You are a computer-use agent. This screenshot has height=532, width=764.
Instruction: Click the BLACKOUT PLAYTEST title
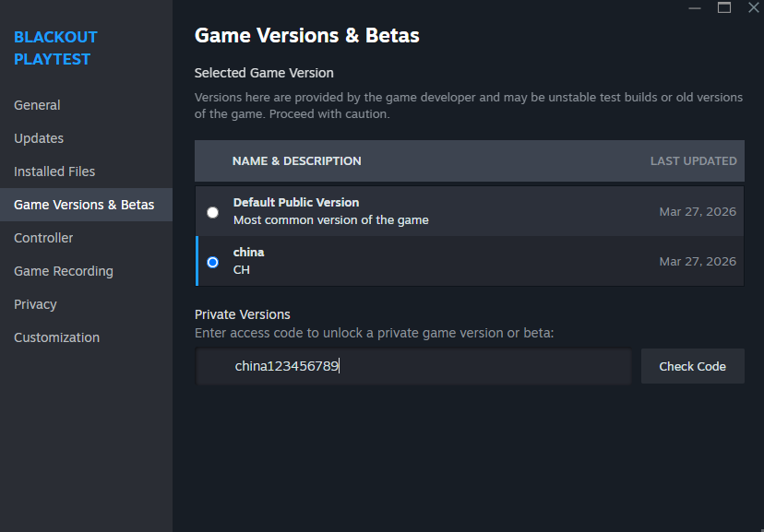[x=55, y=48]
